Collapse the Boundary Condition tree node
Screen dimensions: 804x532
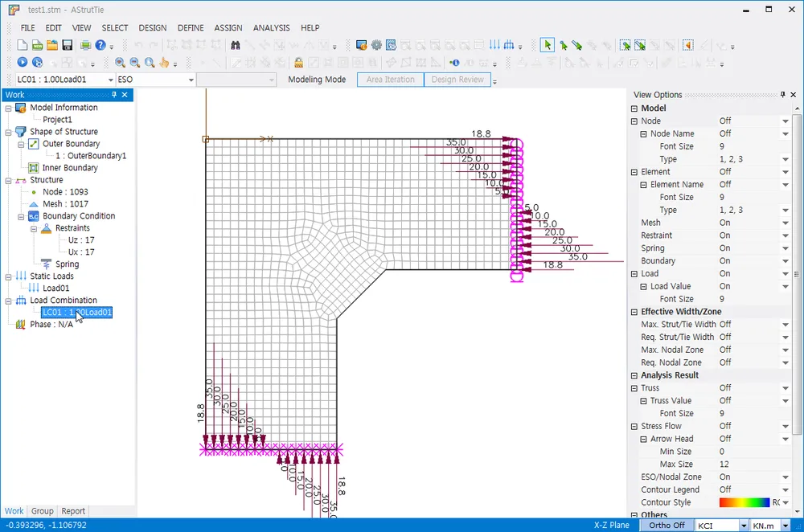(21, 217)
